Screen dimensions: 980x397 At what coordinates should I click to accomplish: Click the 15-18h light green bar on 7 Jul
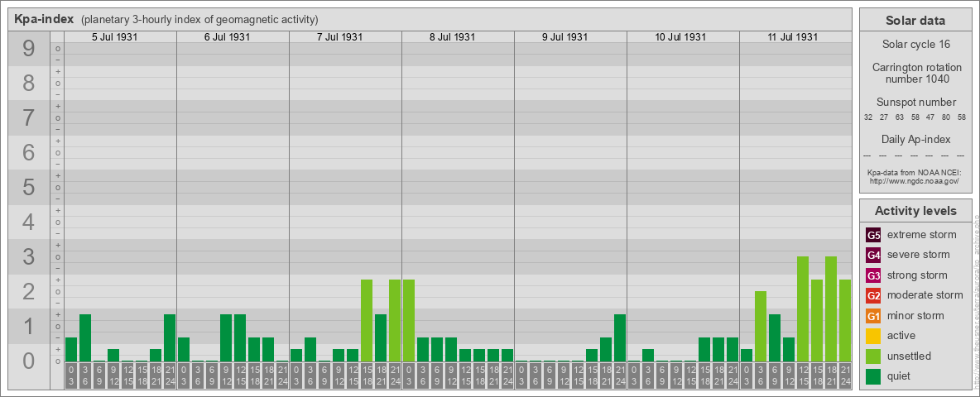point(366,321)
